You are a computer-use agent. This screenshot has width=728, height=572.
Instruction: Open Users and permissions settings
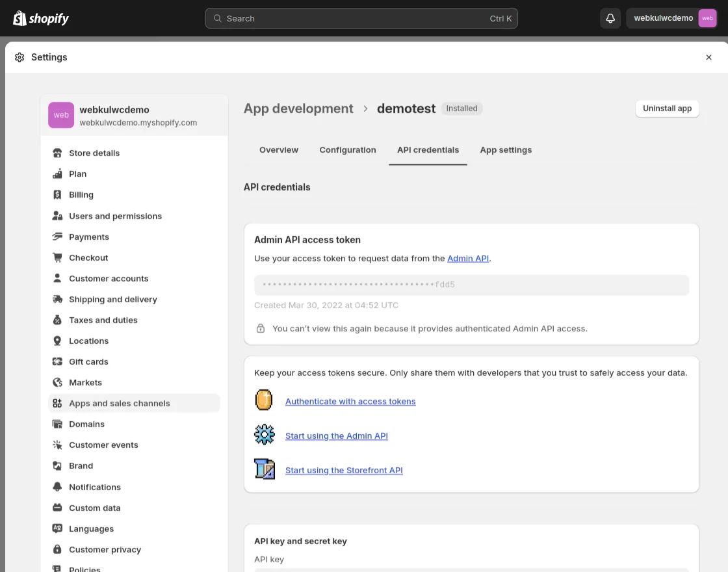click(134, 216)
